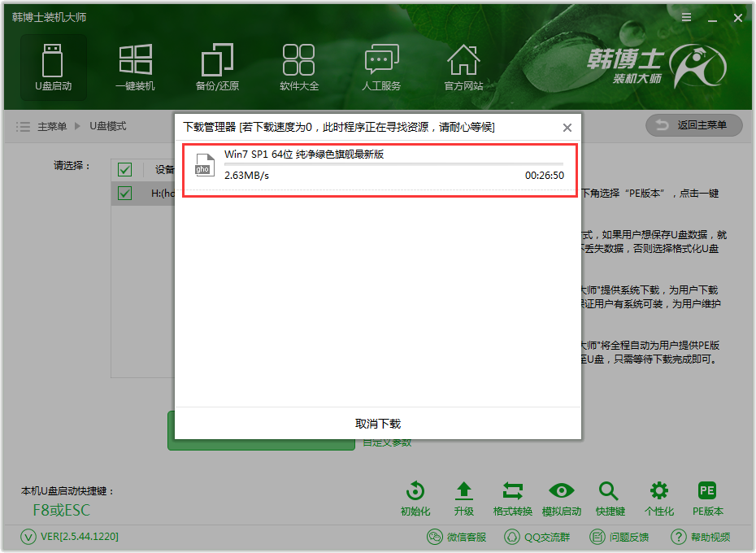The image size is (756, 553).
Task: Click 返回主菜单 button
Action: click(x=693, y=125)
